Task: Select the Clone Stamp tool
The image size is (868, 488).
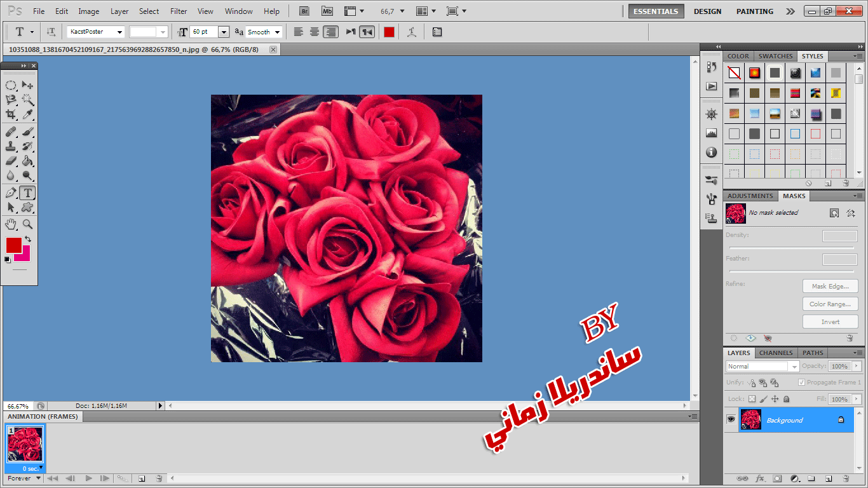Action: pos(11,147)
